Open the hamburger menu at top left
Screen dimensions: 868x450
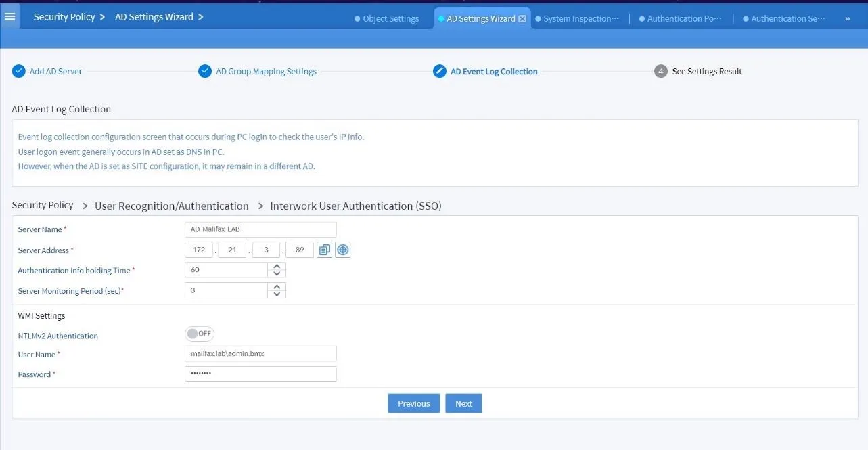tap(9, 16)
